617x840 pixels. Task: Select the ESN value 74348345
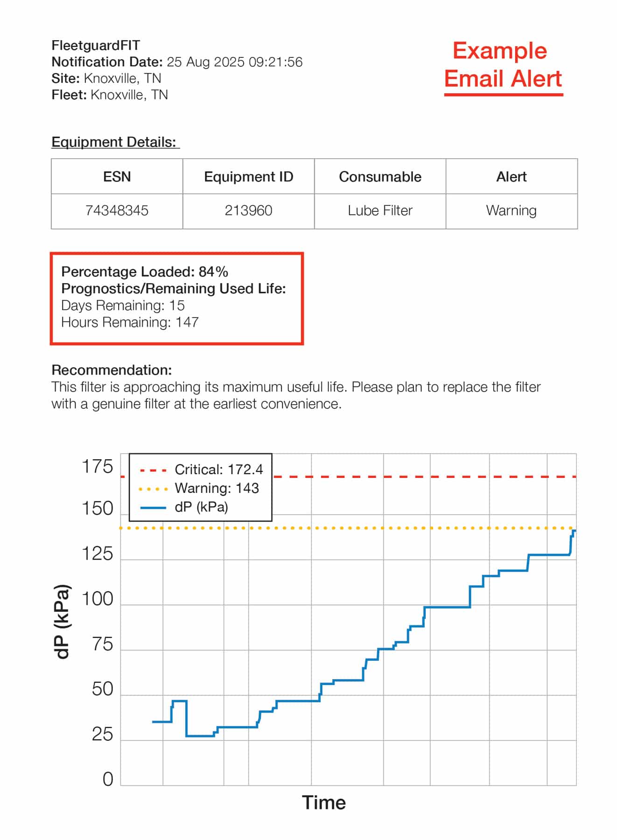point(117,210)
